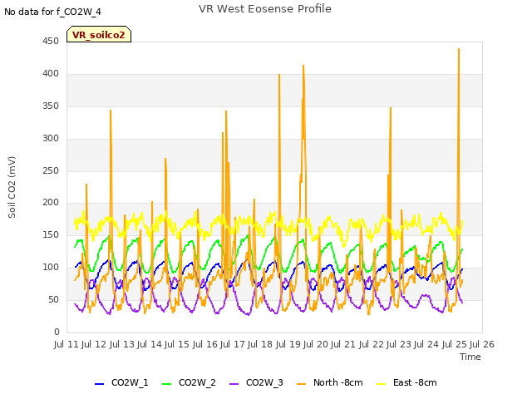532x399 pixels.
Task: Click the 0 y-axis tick label
Action: pos(57,332)
